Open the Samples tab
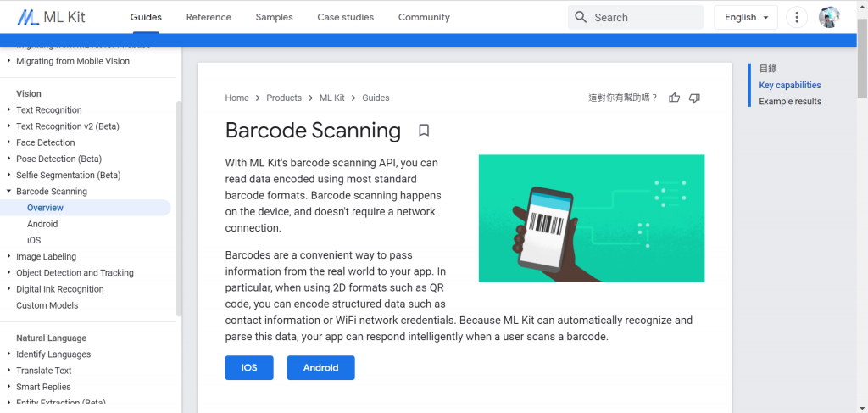 274,17
